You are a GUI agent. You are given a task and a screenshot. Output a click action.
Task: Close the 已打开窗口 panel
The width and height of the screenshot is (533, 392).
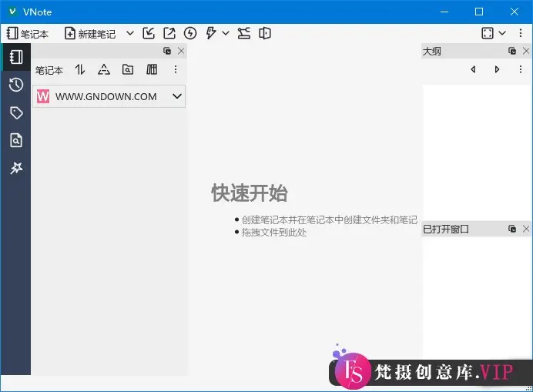[526, 229]
